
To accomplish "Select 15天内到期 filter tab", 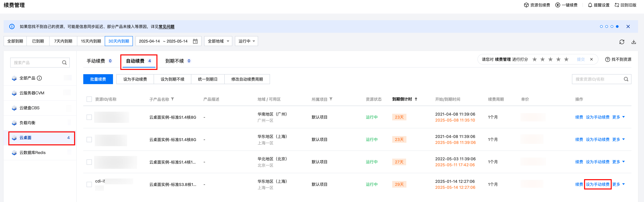I will 91,41.
